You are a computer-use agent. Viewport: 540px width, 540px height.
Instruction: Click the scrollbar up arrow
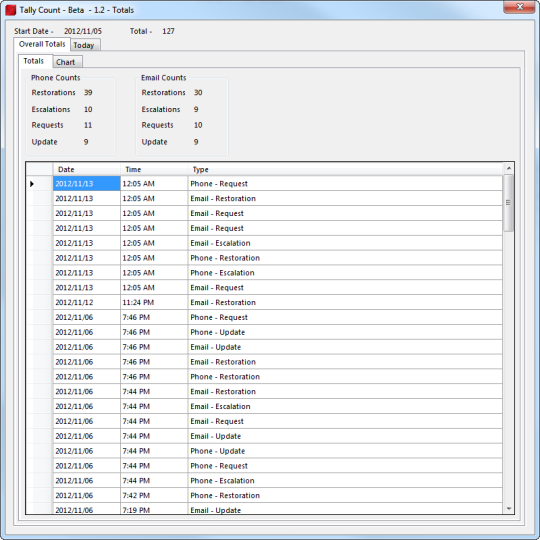(x=509, y=168)
